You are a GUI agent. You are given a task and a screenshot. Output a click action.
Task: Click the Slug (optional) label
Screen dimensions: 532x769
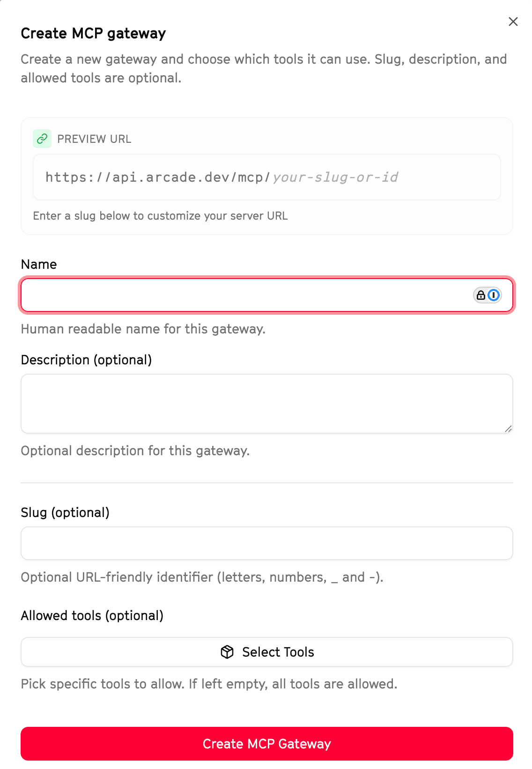65,512
